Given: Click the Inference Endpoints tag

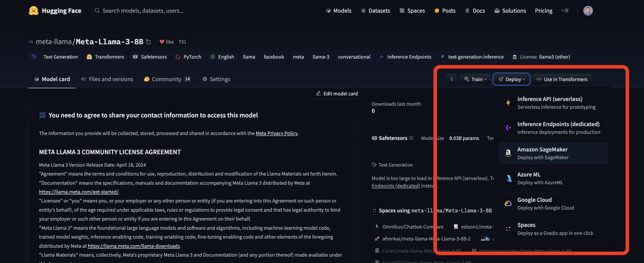Looking at the screenshot, I should 405,57.
